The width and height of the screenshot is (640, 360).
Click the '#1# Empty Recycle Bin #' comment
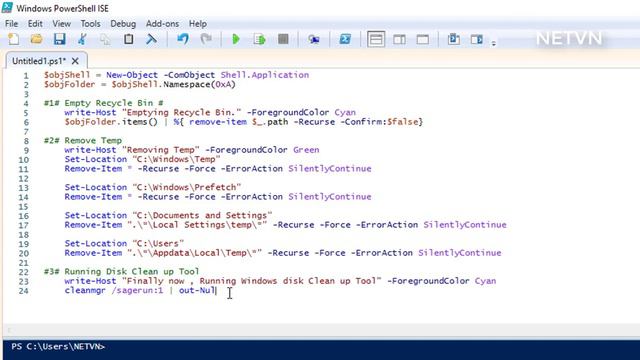click(104, 103)
